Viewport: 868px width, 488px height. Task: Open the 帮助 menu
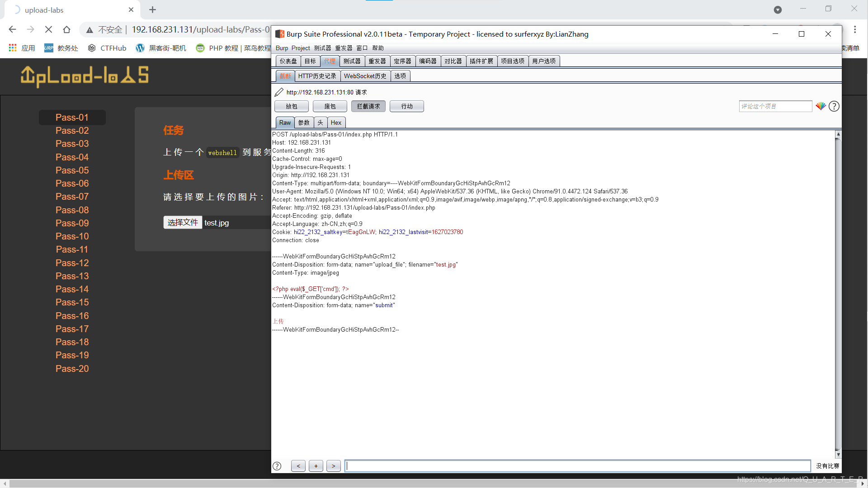point(378,48)
